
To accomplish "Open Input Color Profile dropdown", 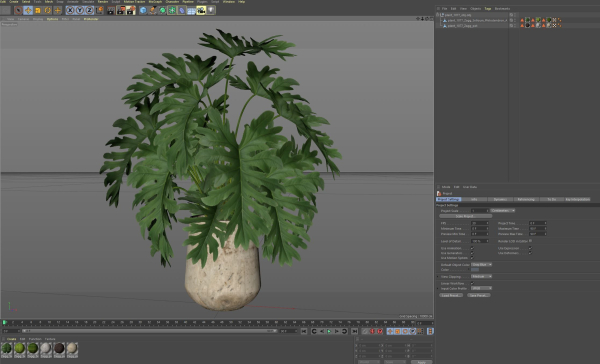I will [x=482, y=288].
